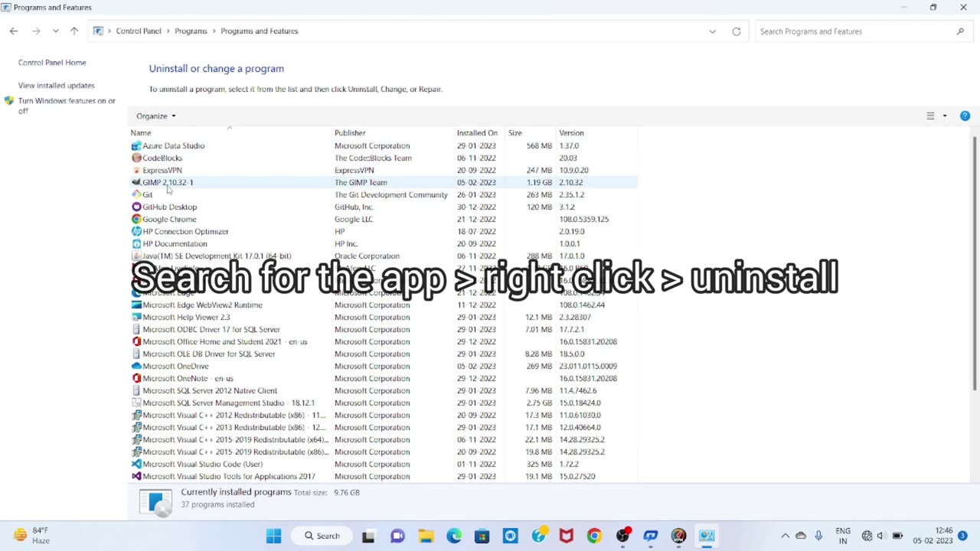Sort by the Installed On column header
The width and height of the screenshot is (980, 551).
(x=481, y=133)
